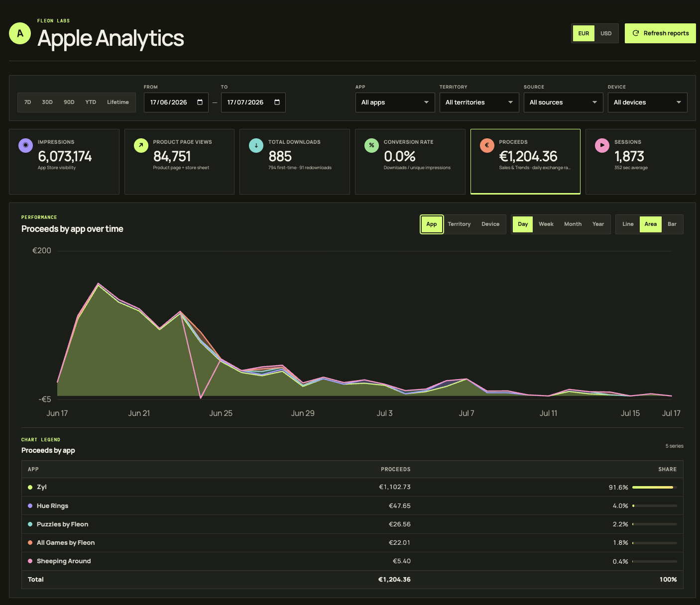Viewport: 700px width, 605px height.
Task: Select the 90D date range
Action: pos(69,102)
